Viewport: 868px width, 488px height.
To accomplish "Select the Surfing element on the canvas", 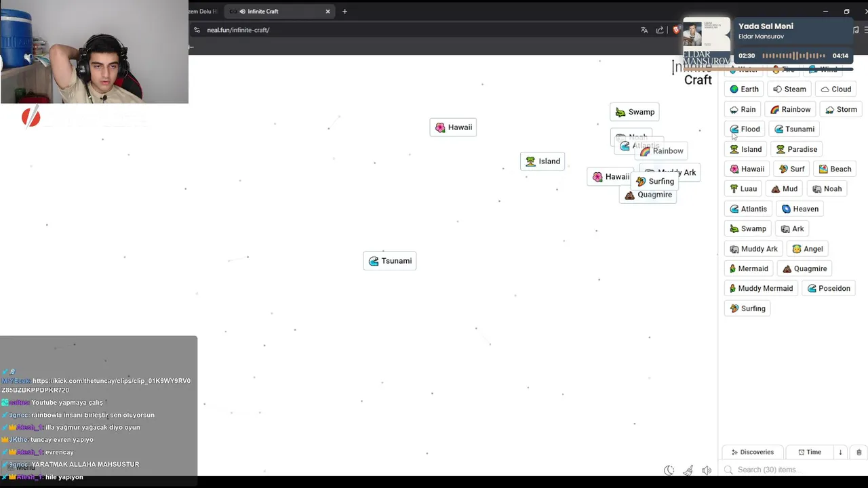I will tap(655, 181).
